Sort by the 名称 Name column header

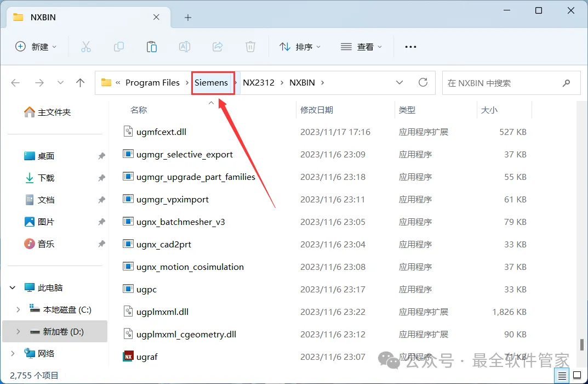pos(139,110)
